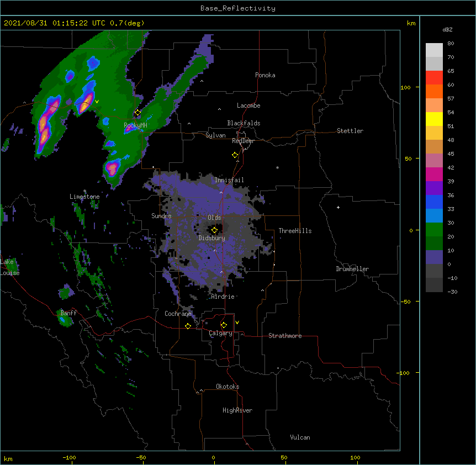Click the Strathmore town label
Screen dimensions: 476x465
click(285, 336)
